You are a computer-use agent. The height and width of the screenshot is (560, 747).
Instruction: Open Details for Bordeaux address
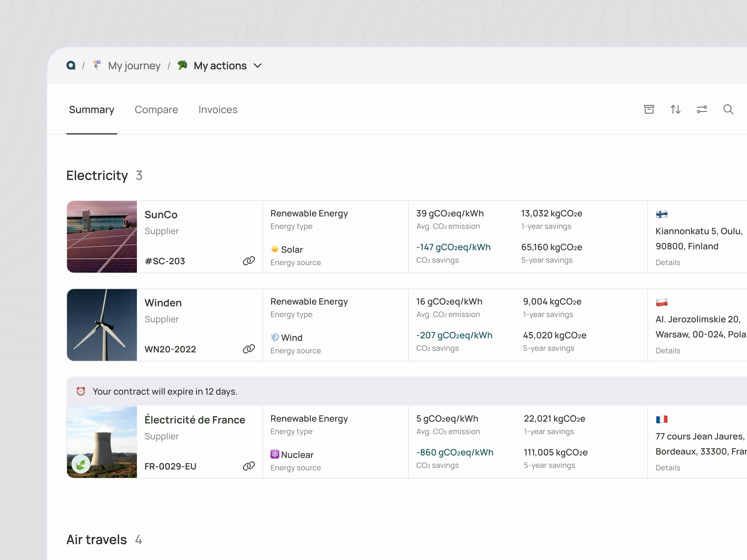click(x=668, y=468)
